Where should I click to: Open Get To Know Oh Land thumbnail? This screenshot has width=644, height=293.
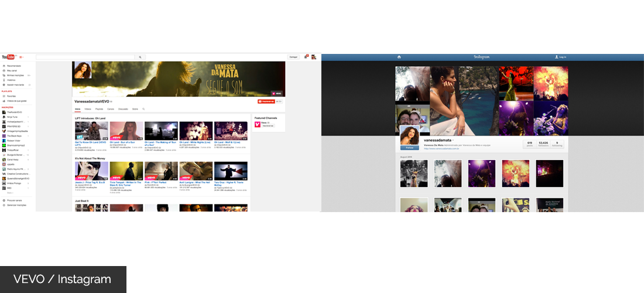point(91,131)
